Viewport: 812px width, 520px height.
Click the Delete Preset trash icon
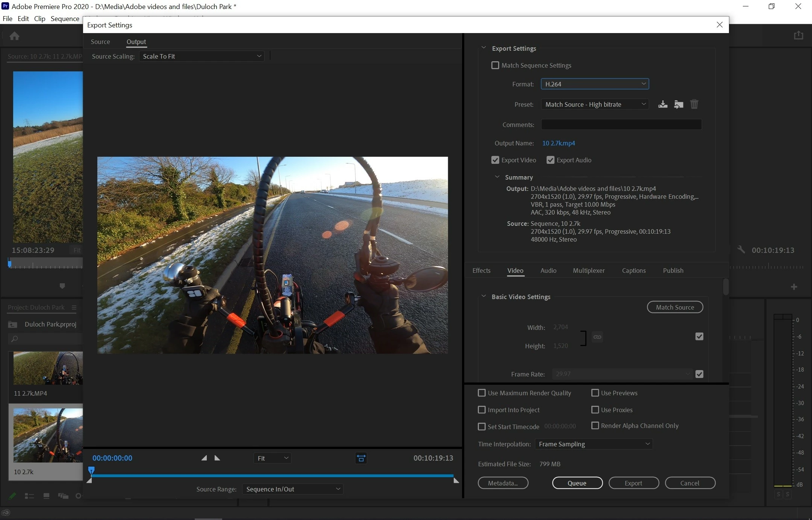(x=694, y=104)
